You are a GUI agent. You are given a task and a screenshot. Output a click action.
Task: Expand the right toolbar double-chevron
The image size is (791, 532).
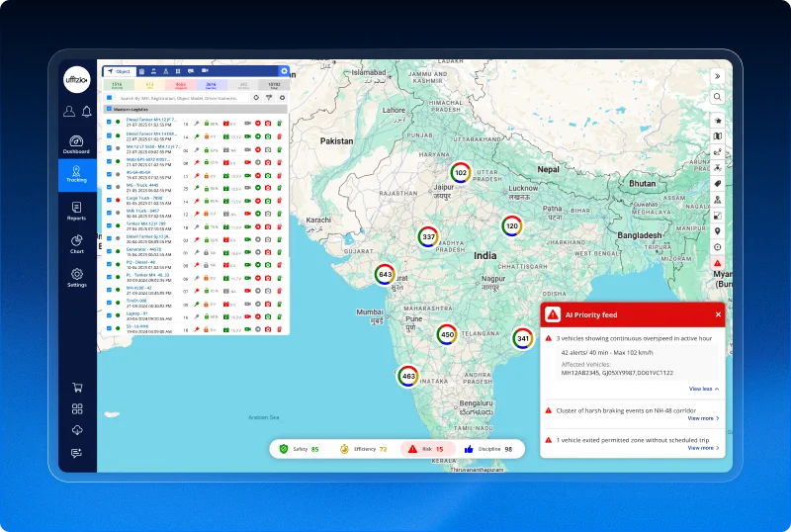[x=718, y=76]
